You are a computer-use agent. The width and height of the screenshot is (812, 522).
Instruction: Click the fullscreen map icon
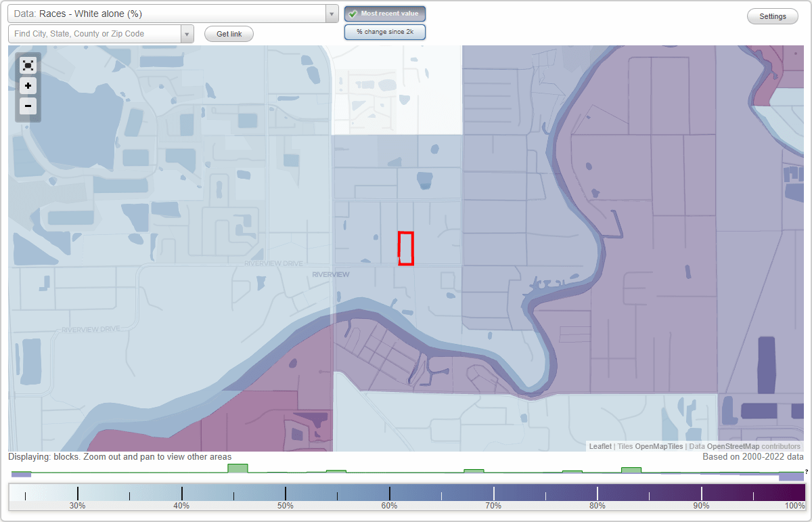click(x=28, y=66)
